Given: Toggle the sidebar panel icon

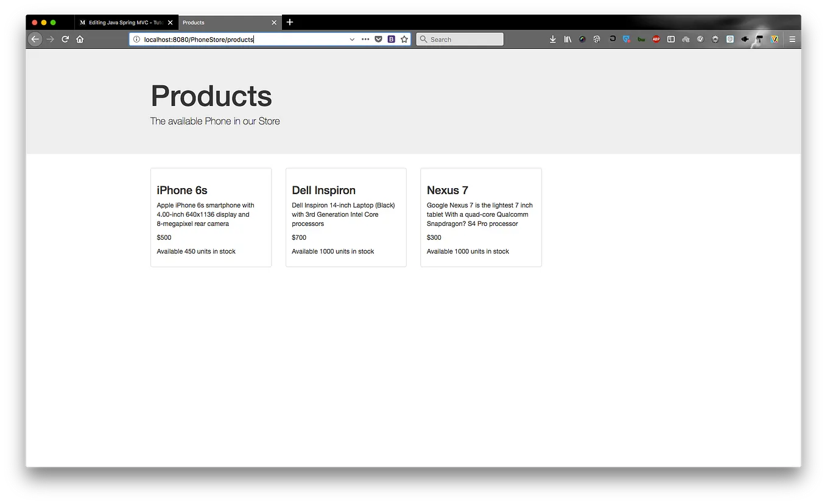Looking at the screenshot, I should pos(671,39).
